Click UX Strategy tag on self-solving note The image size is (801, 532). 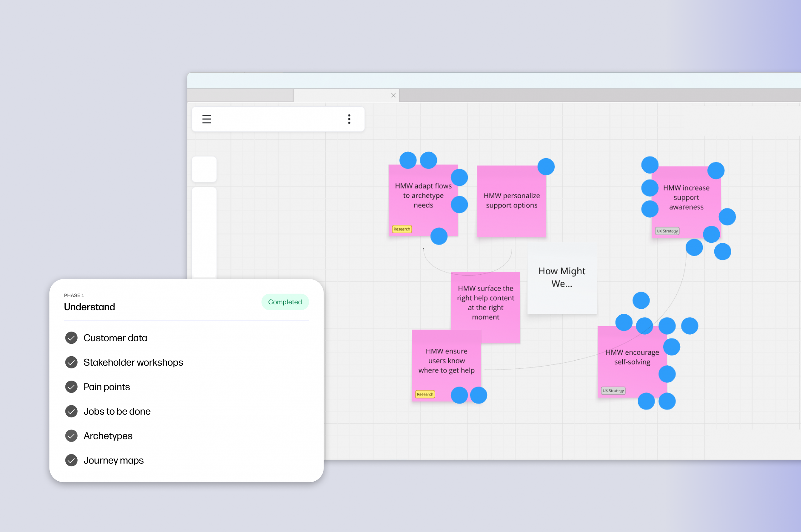point(613,391)
